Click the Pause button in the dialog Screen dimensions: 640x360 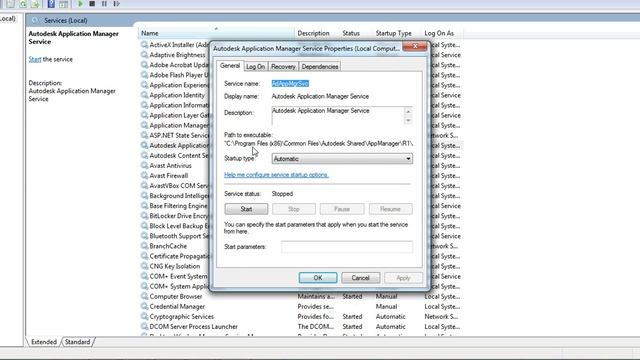tap(342, 209)
